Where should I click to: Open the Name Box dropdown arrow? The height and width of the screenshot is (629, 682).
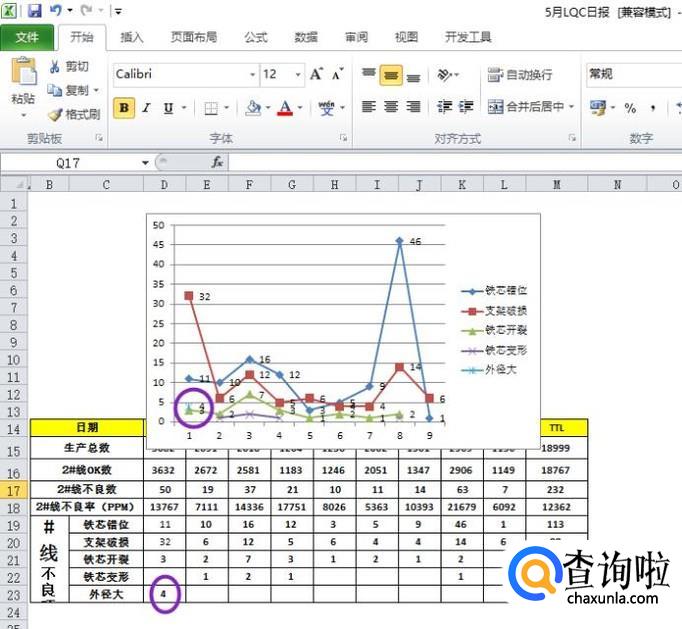pos(145,163)
